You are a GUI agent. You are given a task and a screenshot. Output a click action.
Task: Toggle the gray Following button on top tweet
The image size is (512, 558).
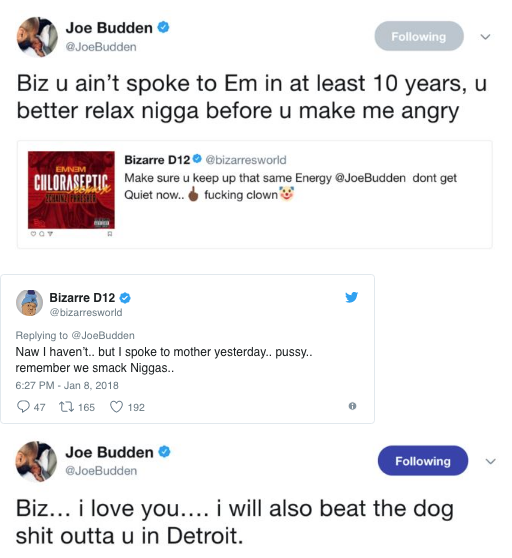[419, 36]
